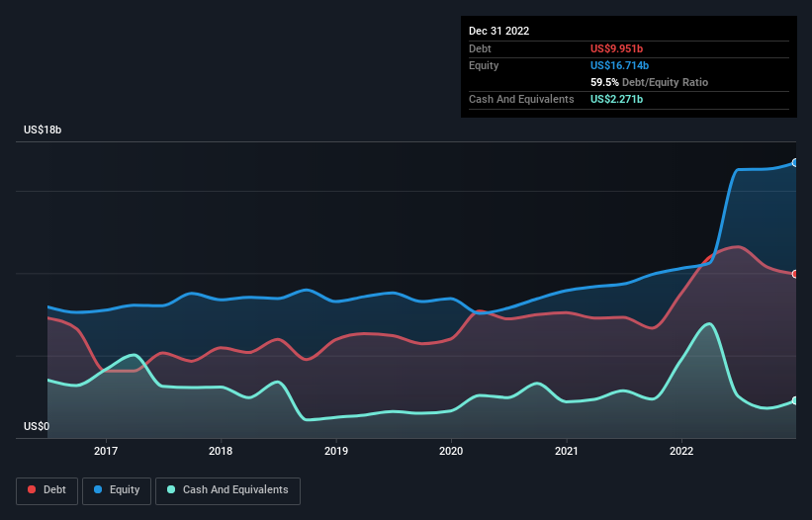Click the Equity label in tooltip
This screenshot has height=520, width=812.
(x=484, y=65)
